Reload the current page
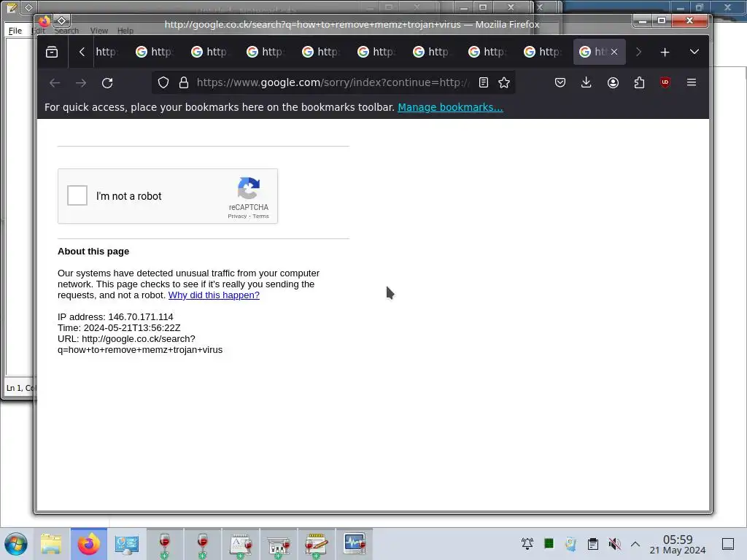Screen dimensions: 747x560 tap(107, 83)
